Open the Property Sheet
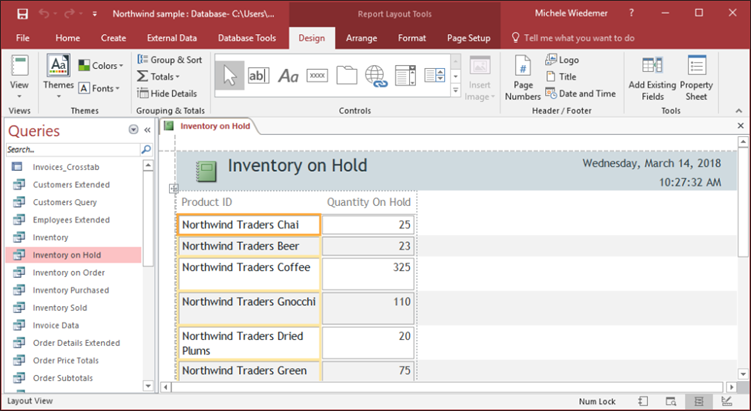The image size is (751, 411). click(x=696, y=77)
